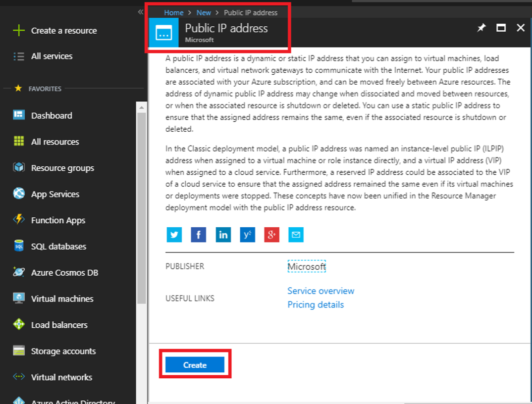Viewport: 532px width, 404px height.
Task: Click the Resource groups cube icon
Action: [19, 167]
